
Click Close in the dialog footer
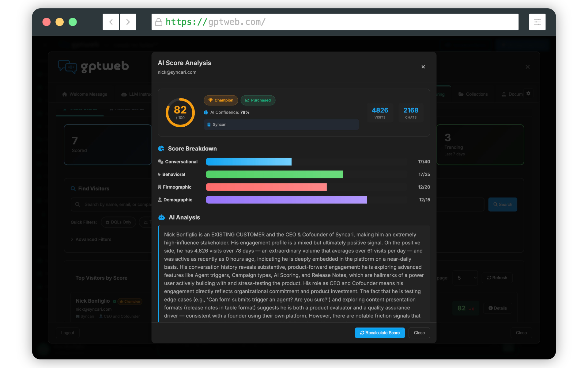(x=419, y=333)
